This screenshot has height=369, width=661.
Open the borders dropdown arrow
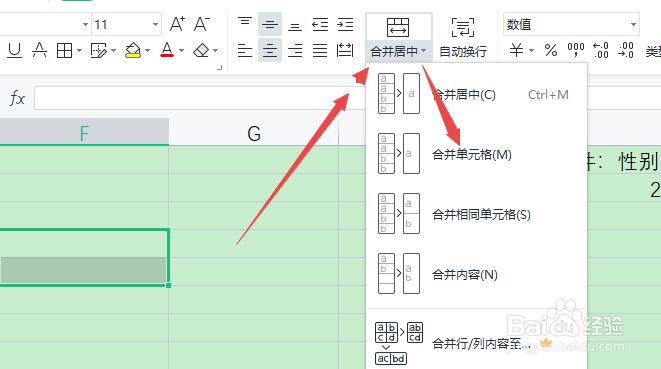pos(79,51)
